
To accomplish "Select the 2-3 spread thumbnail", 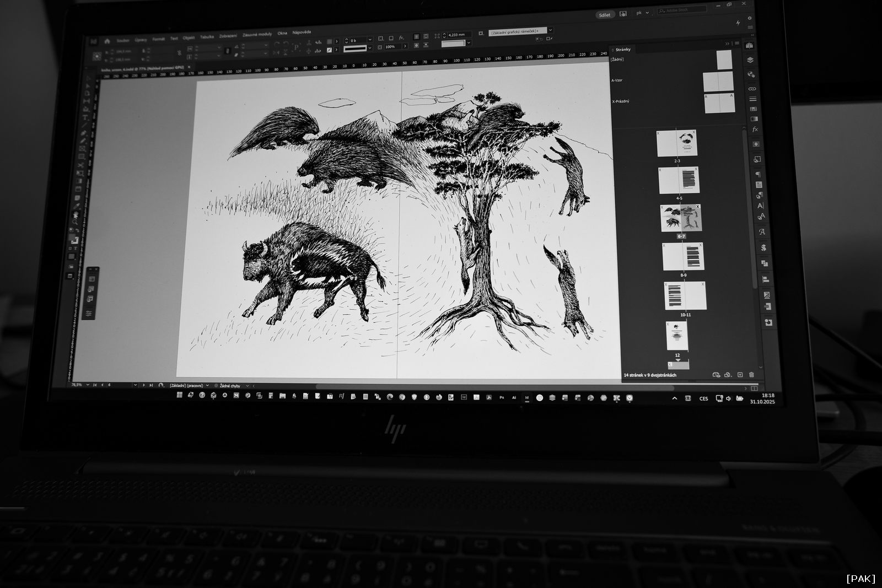I will pyautogui.click(x=676, y=143).
